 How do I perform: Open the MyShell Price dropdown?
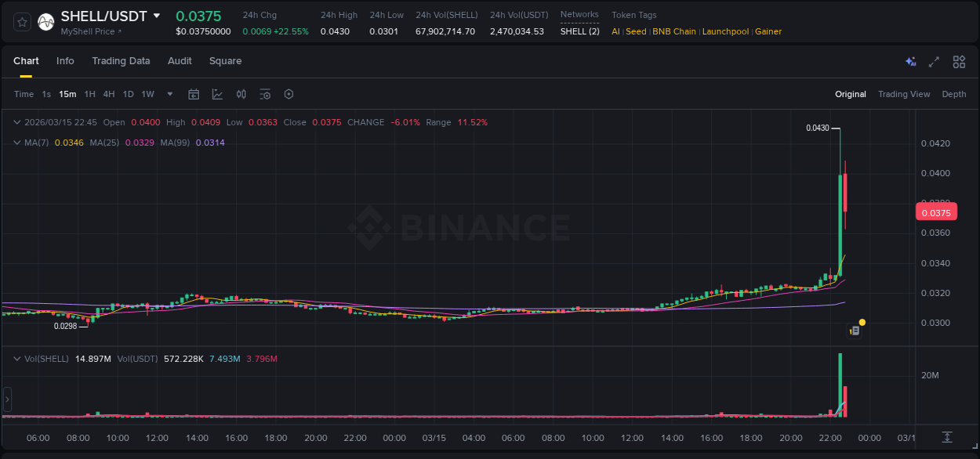(x=85, y=31)
